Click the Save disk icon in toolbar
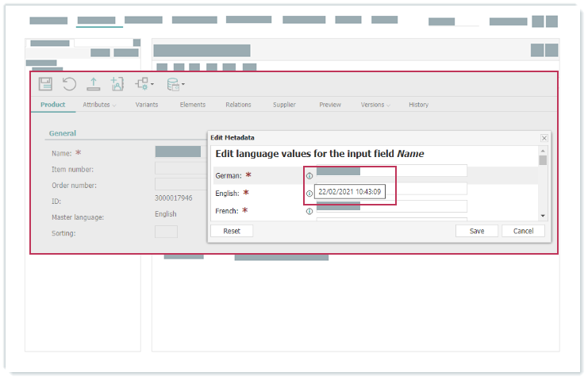The height and width of the screenshot is (380, 588). (46, 84)
